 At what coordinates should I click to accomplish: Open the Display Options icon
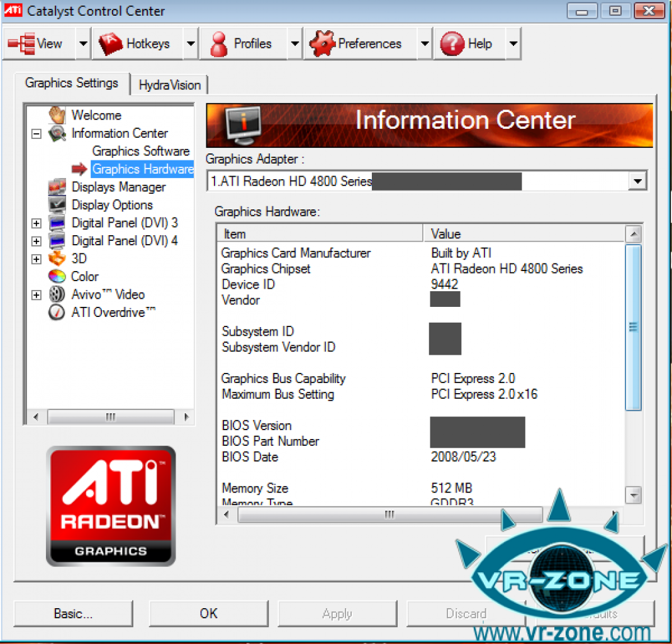(57, 205)
